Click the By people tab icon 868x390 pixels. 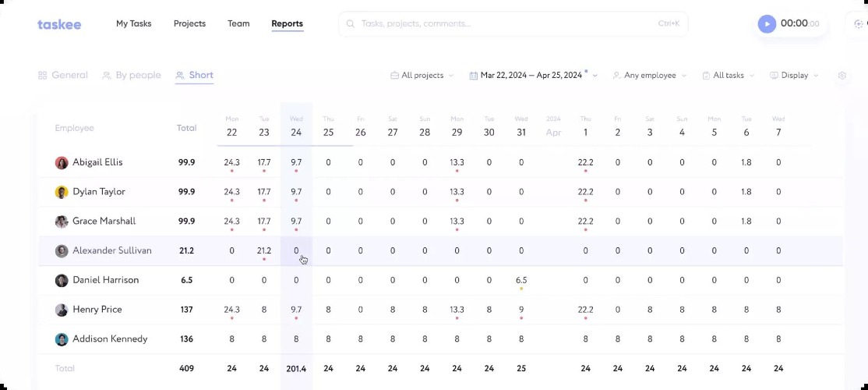[x=106, y=76]
